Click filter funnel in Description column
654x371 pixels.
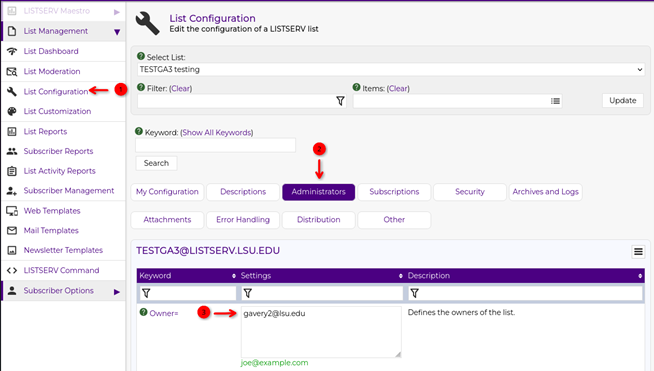pos(414,293)
